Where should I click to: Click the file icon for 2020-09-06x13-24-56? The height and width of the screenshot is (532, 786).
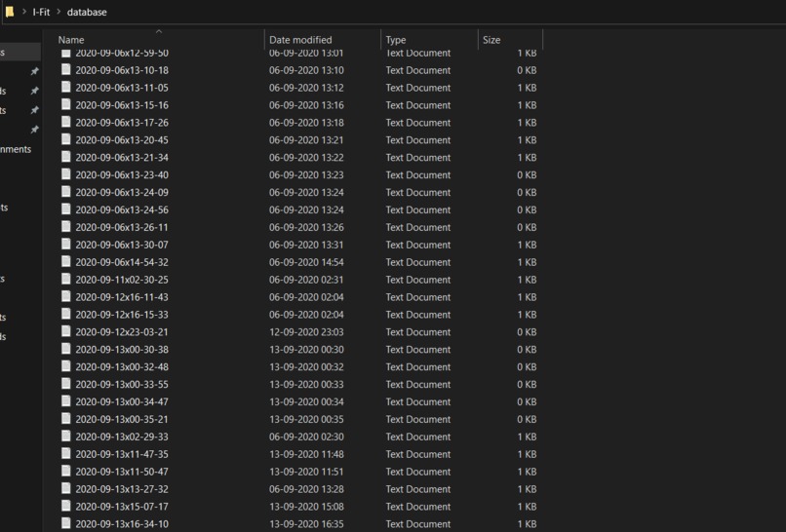pos(65,209)
